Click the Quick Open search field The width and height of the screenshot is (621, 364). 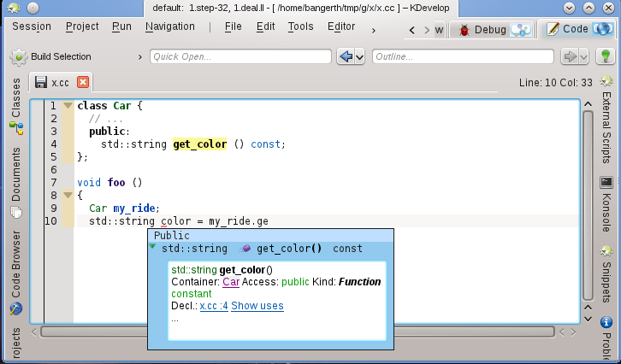point(240,56)
